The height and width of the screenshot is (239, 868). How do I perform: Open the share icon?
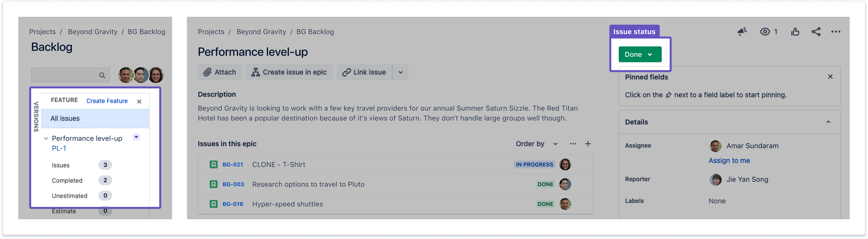[816, 32]
